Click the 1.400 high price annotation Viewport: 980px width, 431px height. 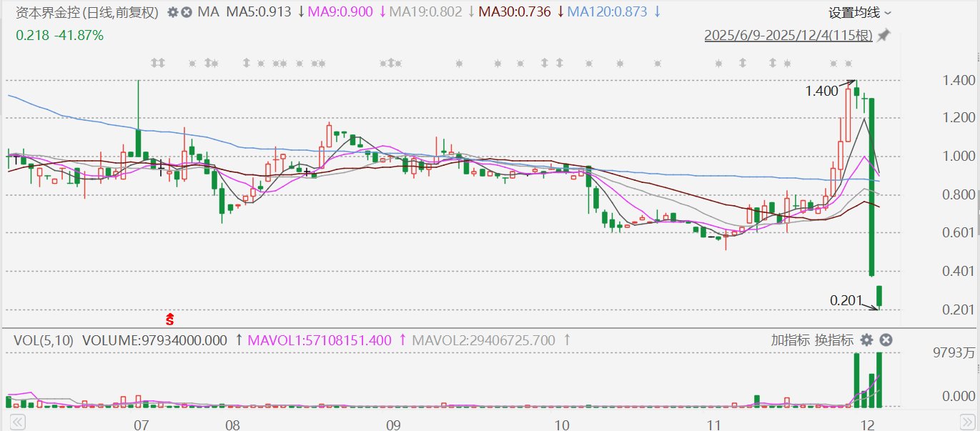coord(821,91)
